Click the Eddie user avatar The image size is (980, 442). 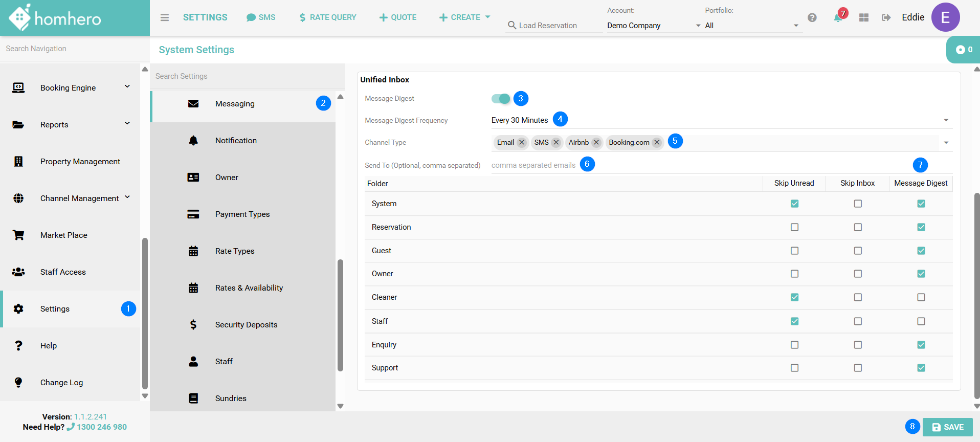pos(945,17)
